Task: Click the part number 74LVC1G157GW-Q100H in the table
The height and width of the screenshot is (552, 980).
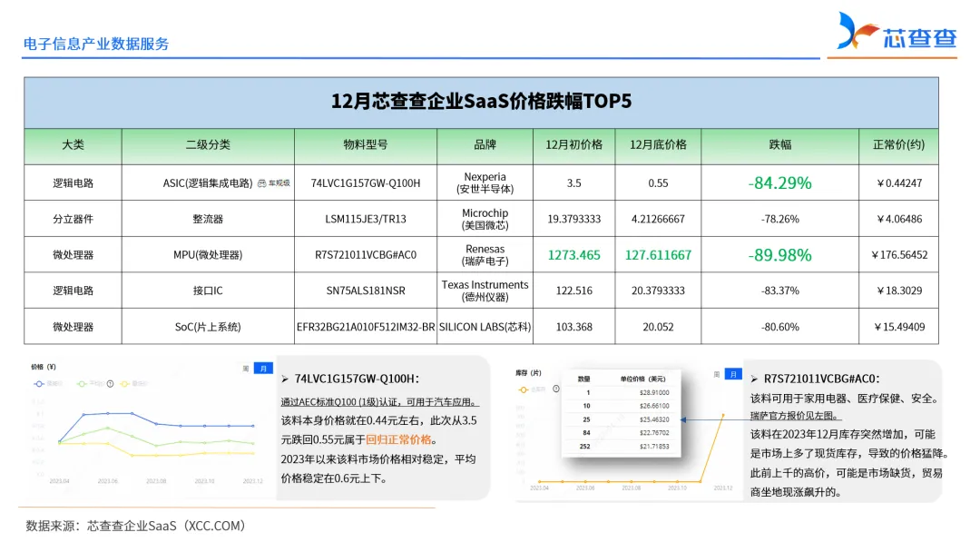Action: (x=366, y=183)
